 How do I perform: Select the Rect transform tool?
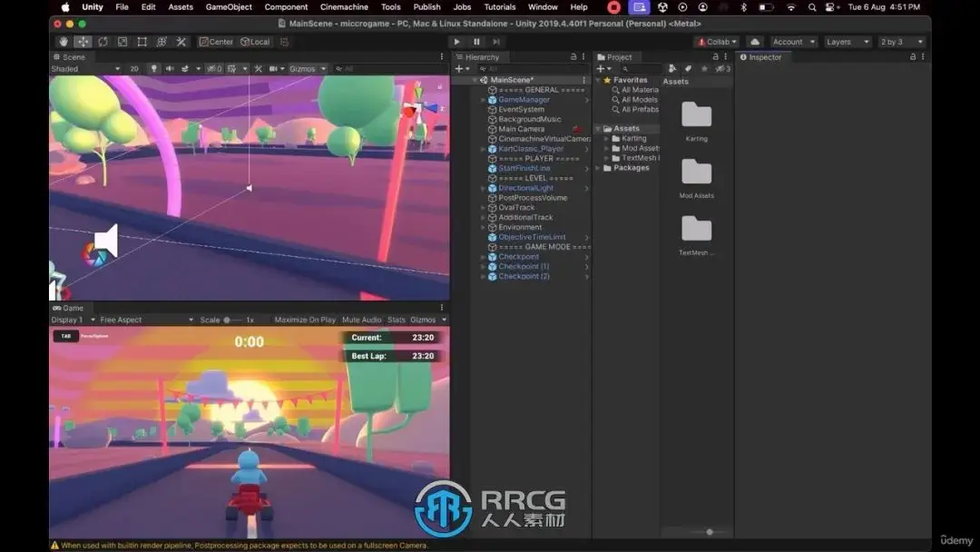tap(142, 42)
